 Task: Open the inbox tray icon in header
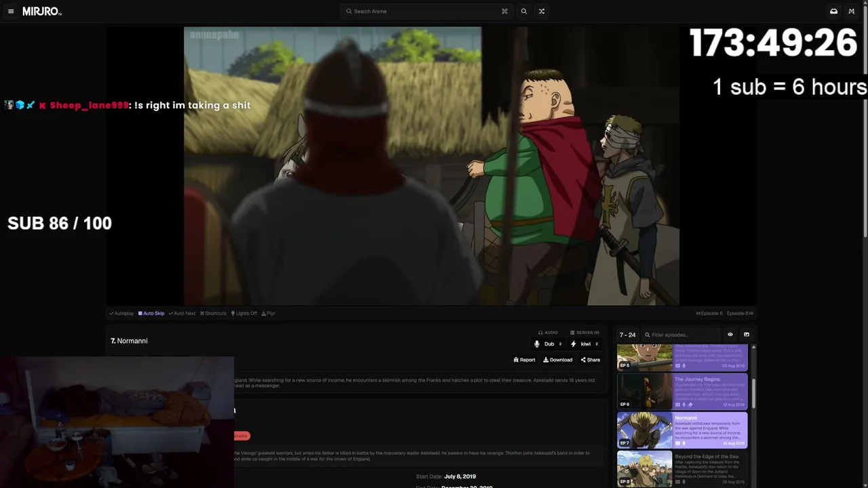[833, 12]
